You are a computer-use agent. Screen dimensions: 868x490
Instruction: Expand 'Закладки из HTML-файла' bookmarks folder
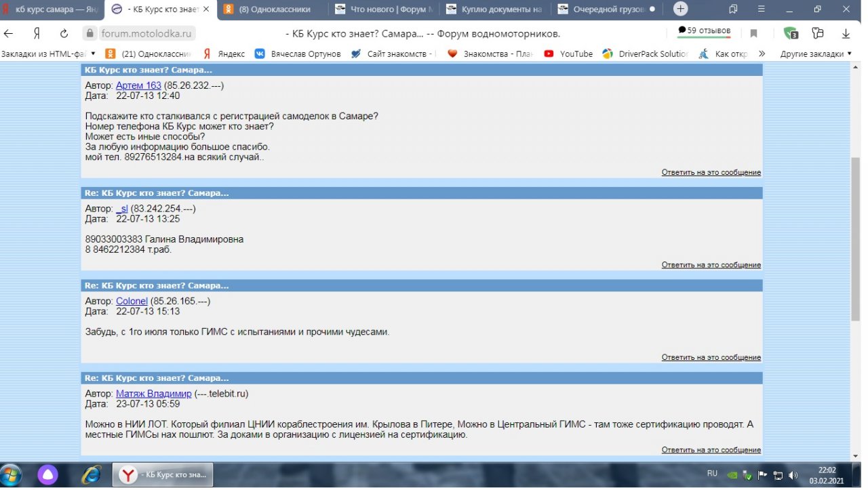(x=48, y=54)
